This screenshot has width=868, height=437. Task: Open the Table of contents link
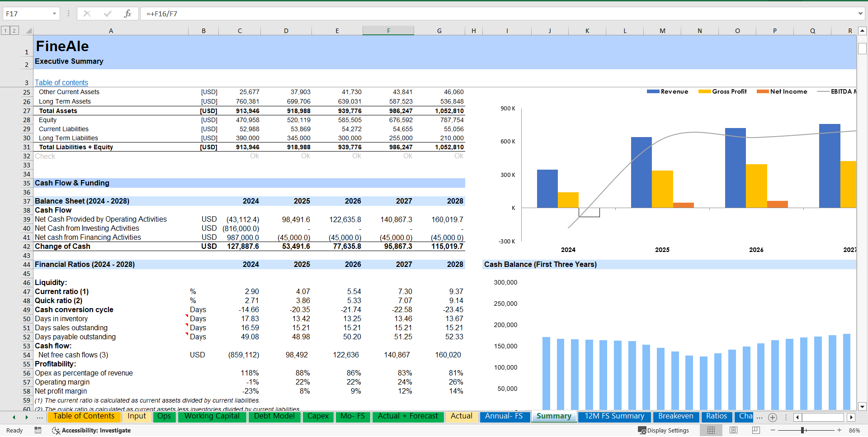61,82
